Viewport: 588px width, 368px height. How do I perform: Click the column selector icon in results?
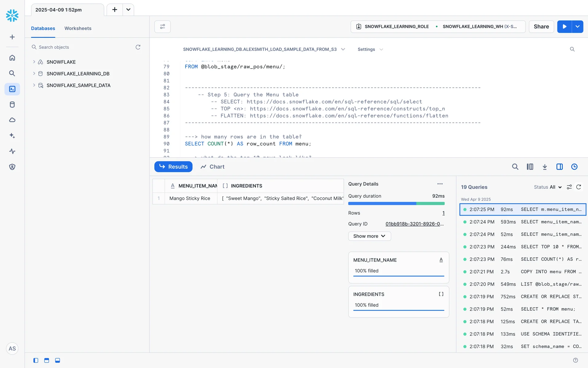coord(530,167)
